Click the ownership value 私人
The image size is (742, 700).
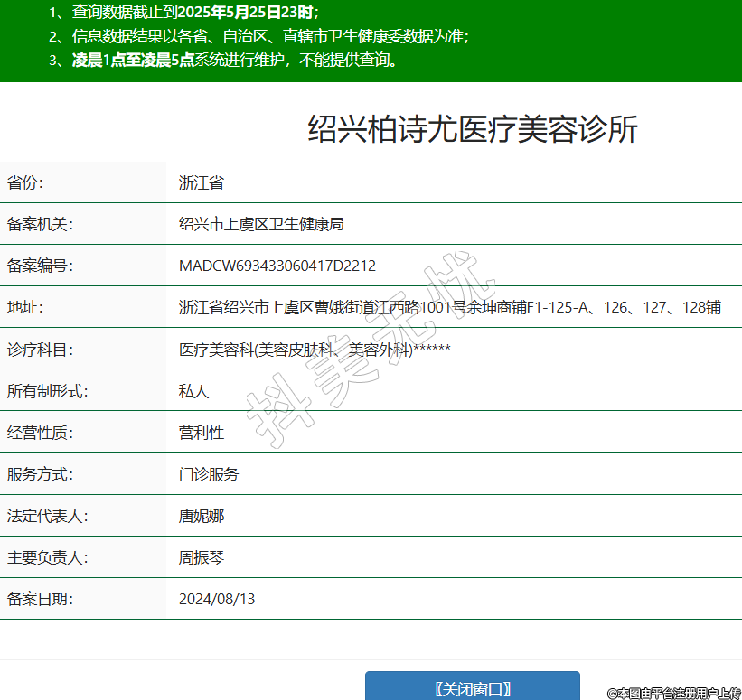point(193,391)
